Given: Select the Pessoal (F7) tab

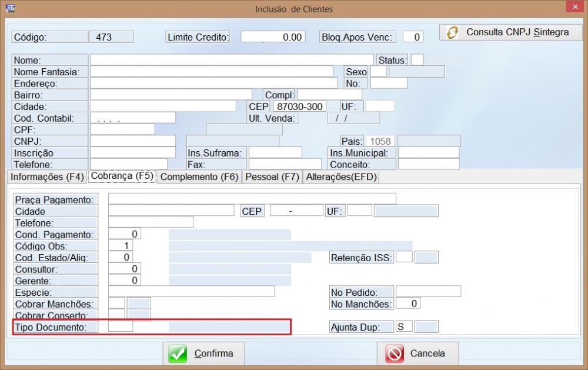Looking at the screenshot, I should [x=272, y=176].
